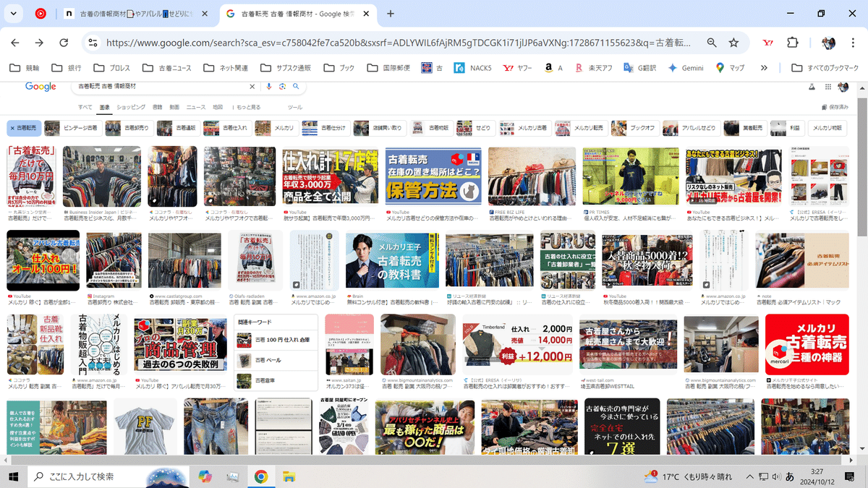
Task: Select related keyword 古着 ベール
Action: 276,359
